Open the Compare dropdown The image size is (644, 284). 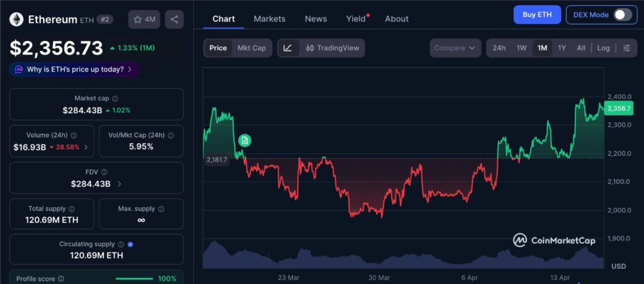point(455,48)
